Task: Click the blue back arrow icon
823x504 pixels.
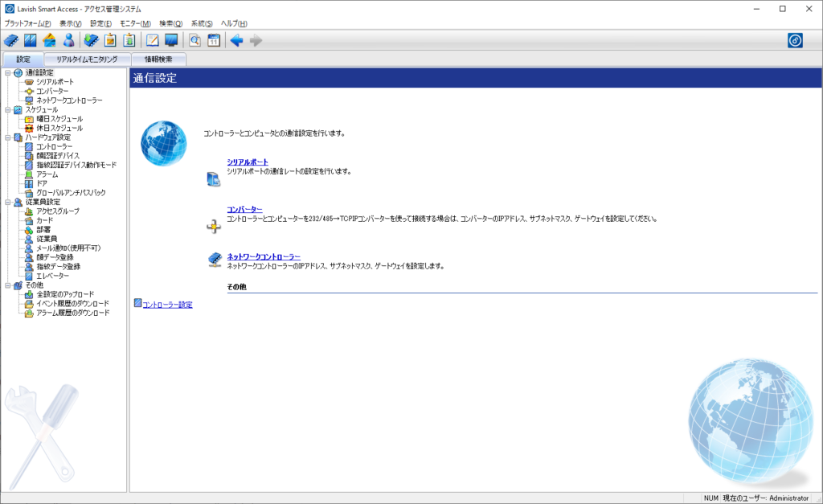Action: click(236, 40)
